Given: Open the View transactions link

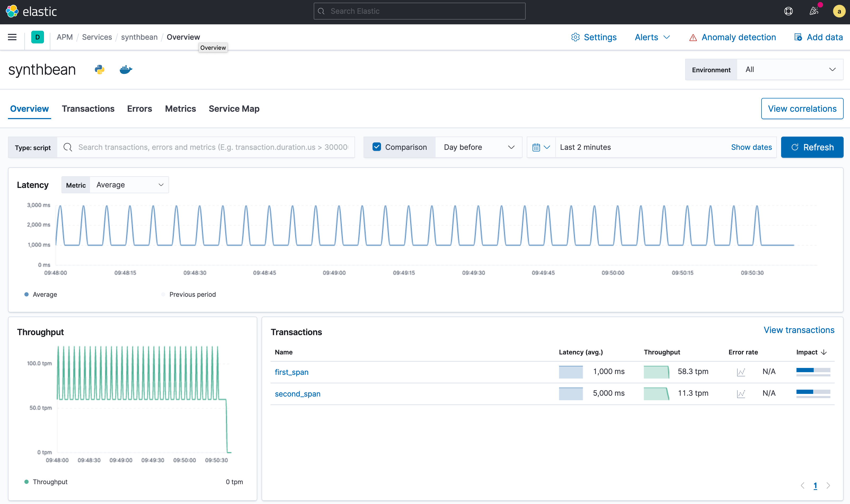Looking at the screenshot, I should coord(799,330).
